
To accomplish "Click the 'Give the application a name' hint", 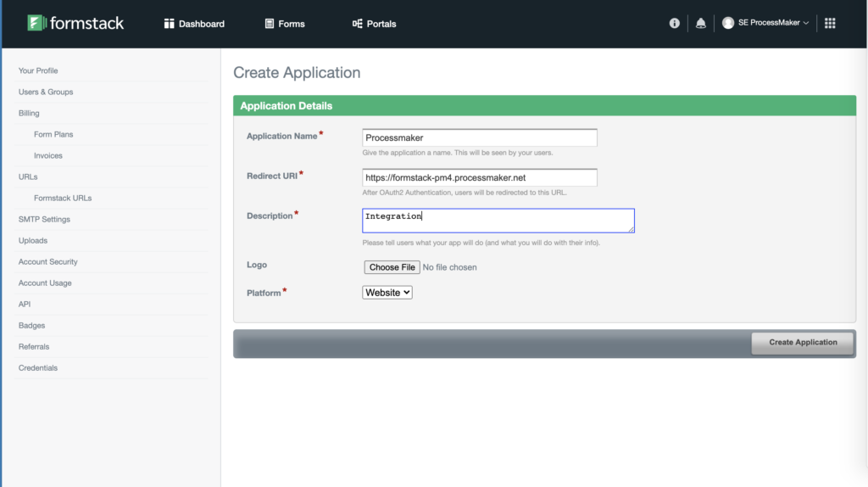I will [457, 153].
